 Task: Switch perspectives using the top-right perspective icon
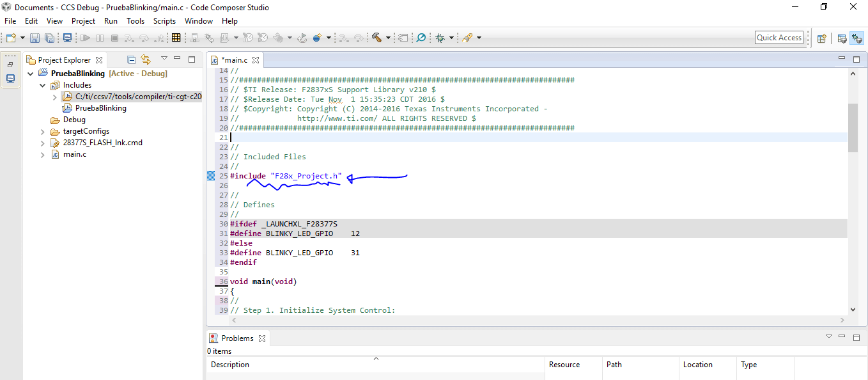click(x=857, y=38)
